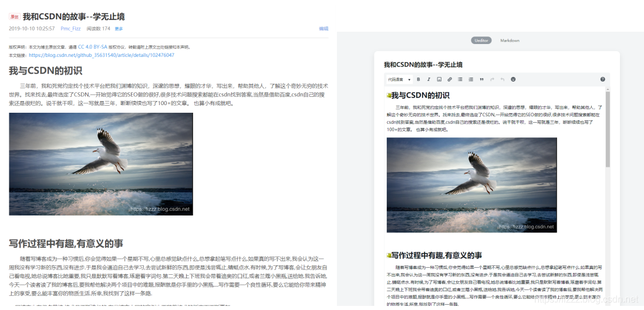The width and height of the screenshot is (644, 310).
Task: Apply ordered numbered list
Action: (x=471, y=79)
